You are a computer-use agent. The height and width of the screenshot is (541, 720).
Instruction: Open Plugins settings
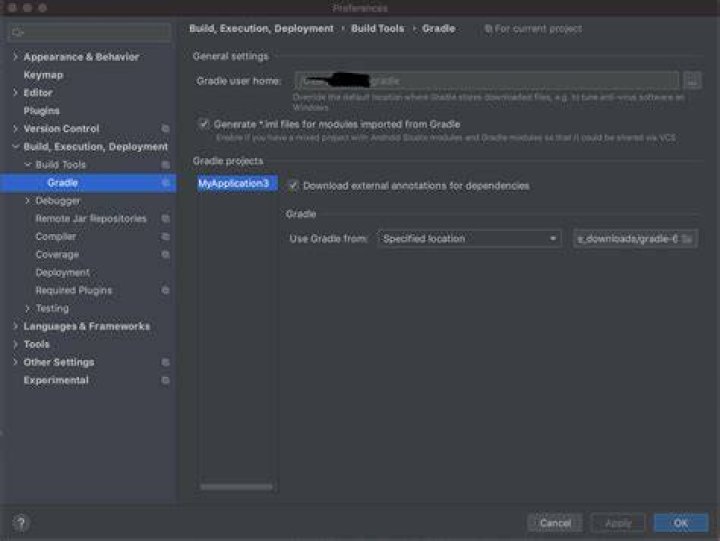coord(41,111)
